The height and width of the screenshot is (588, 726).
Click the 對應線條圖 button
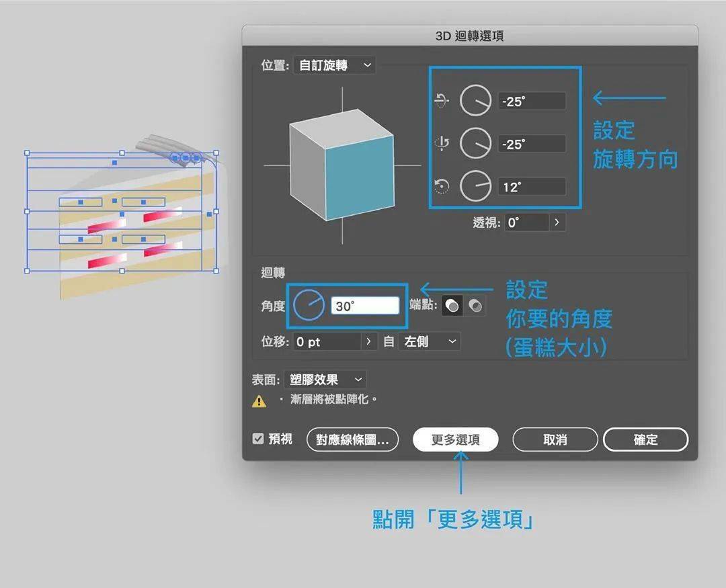pyautogui.click(x=352, y=439)
